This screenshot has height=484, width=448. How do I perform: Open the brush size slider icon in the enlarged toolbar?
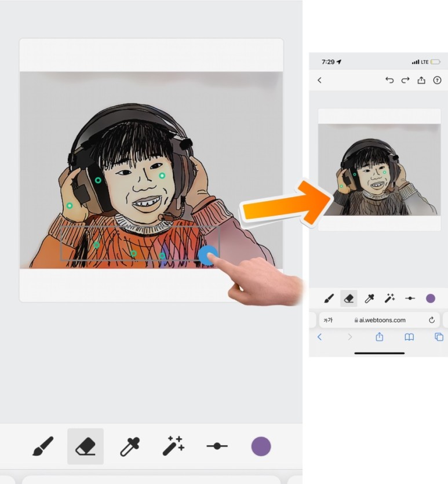(x=217, y=446)
